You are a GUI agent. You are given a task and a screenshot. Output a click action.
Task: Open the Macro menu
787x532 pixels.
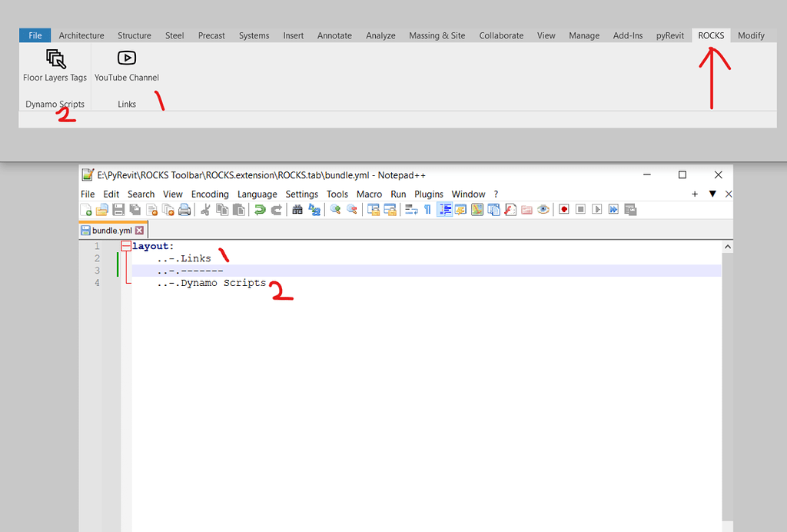click(x=369, y=194)
